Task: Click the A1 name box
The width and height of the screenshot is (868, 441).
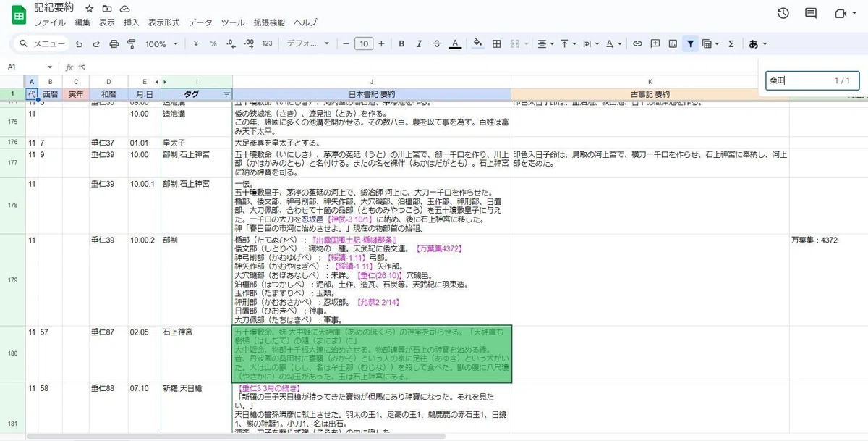Action: (23, 67)
